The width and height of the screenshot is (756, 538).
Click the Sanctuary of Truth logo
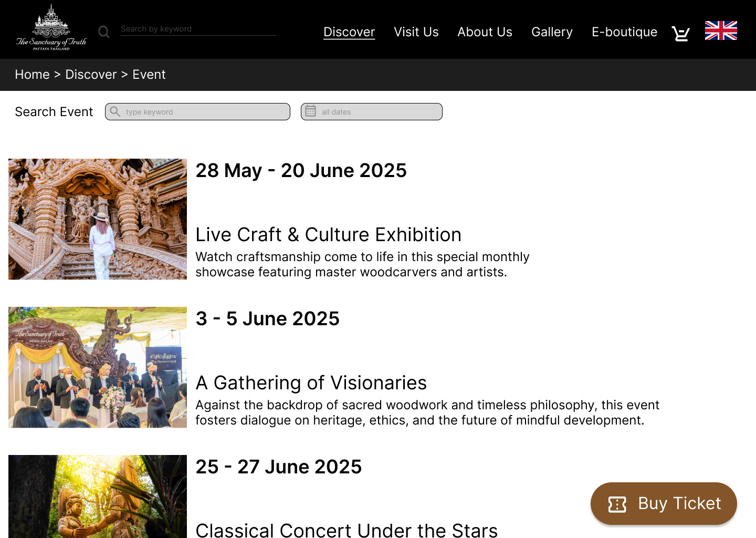click(x=51, y=28)
